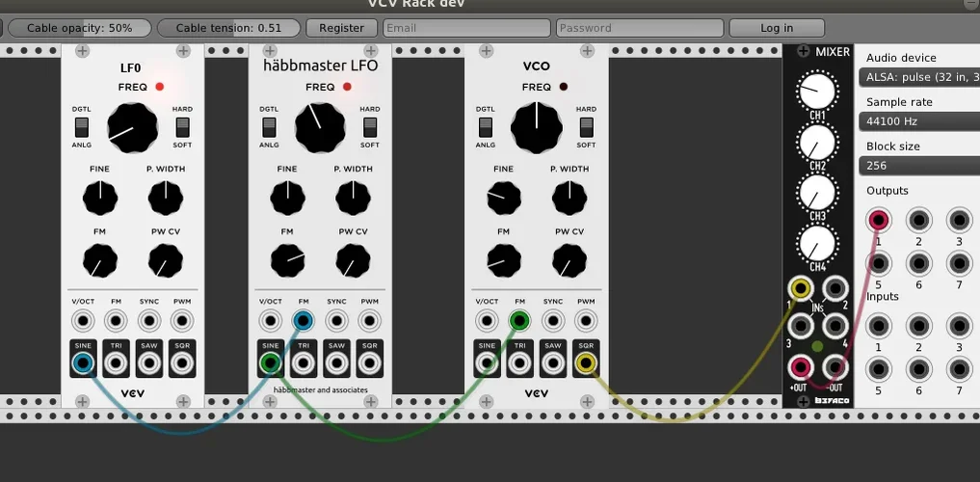Click the mixer CH1 knob

click(817, 90)
